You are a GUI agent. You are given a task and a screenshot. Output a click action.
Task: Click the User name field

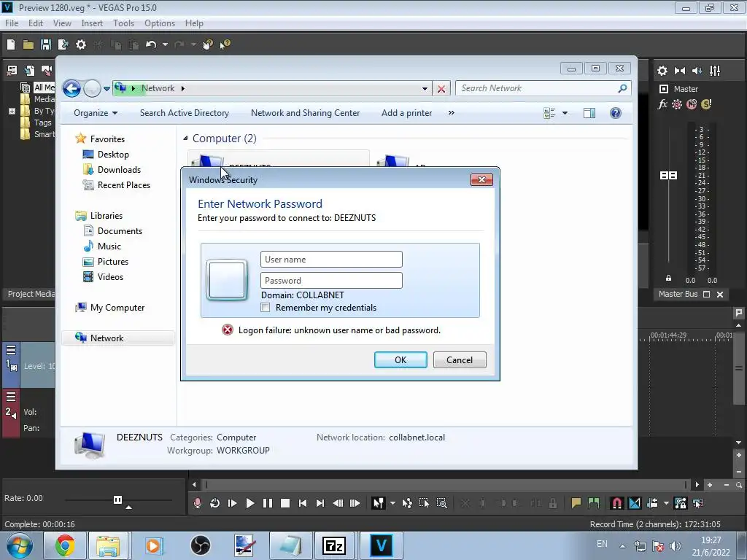tap(332, 260)
